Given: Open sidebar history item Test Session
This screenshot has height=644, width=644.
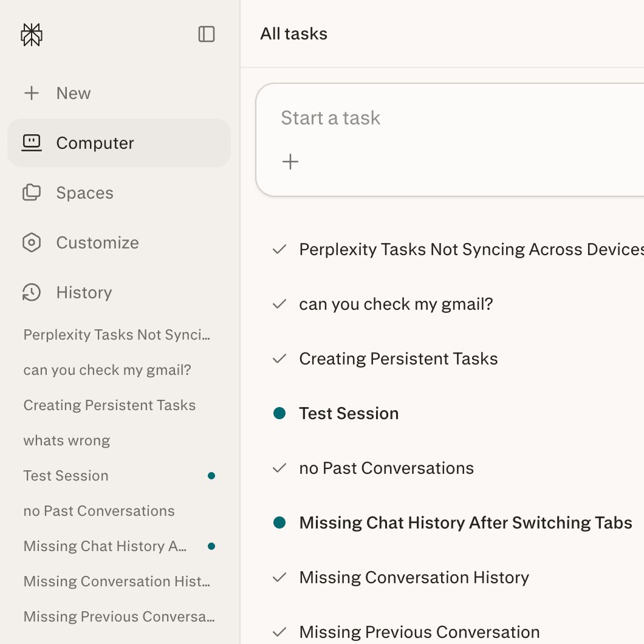Looking at the screenshot, I should tap(66, 476).
